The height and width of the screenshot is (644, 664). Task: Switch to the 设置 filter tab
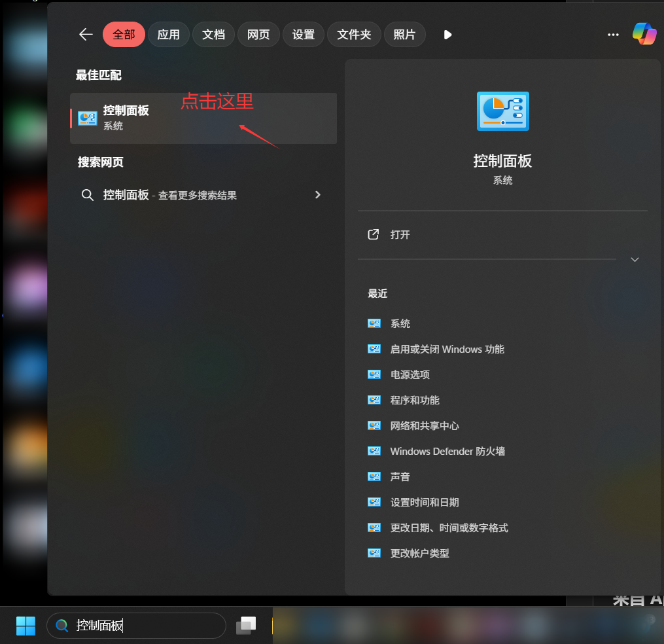[x=304, y=35]
